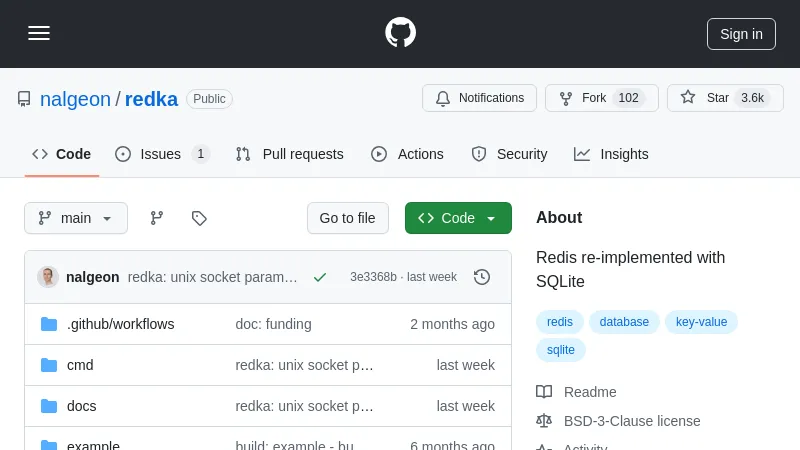Click the green commit status checkmark
Viewport: 800px width, 450px height.
[x=320, y=277]
